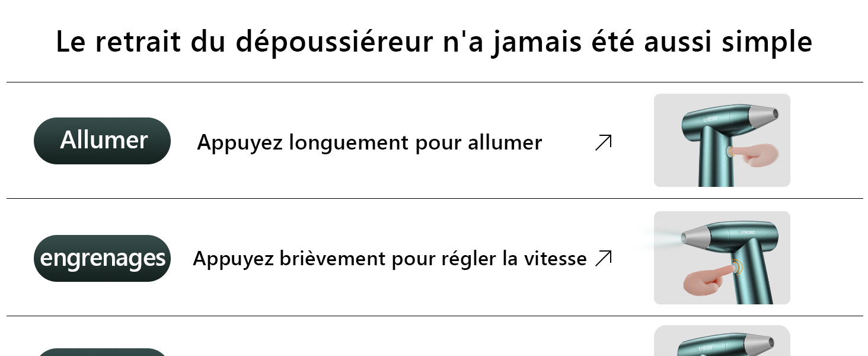Click "Appuyez brièvement pour régler la vitesse"
Viewport: 868px width, 356px height.
coord(390,259)
